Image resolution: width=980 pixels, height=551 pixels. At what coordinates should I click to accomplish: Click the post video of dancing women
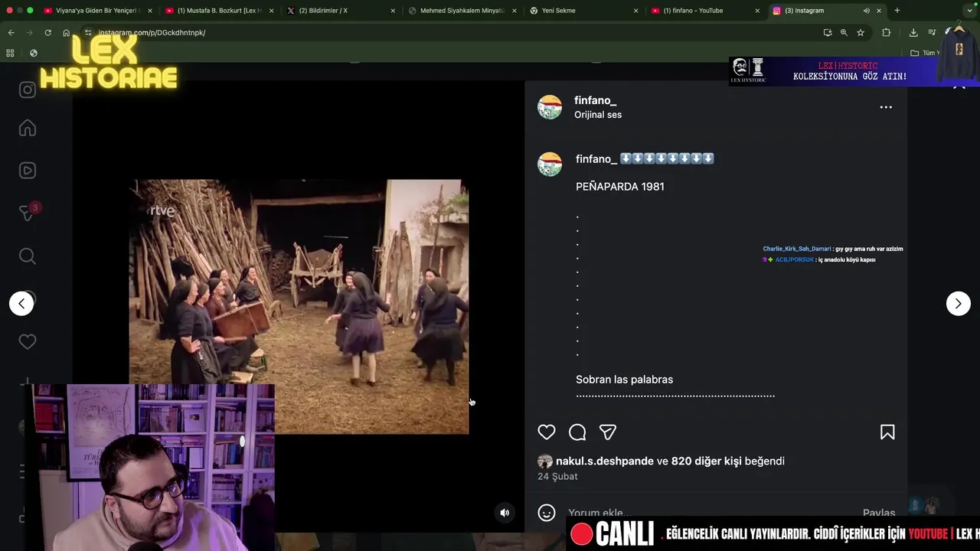point(299,306)
